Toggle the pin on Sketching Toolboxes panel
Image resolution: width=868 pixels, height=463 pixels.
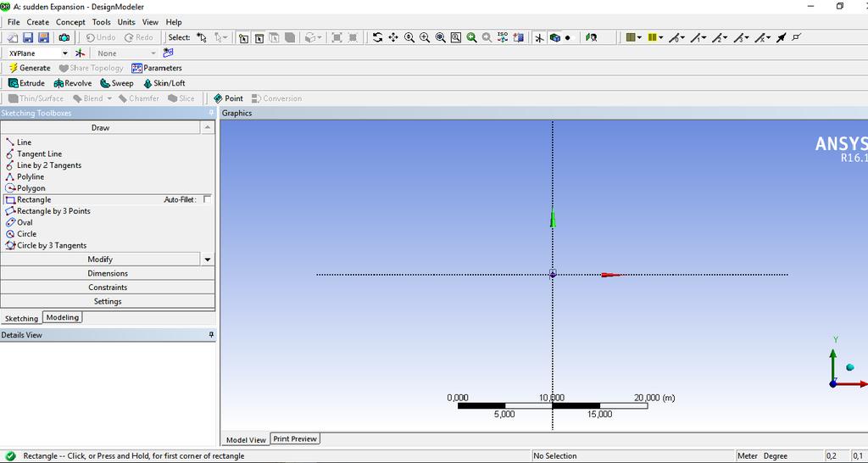pos(211,113)
